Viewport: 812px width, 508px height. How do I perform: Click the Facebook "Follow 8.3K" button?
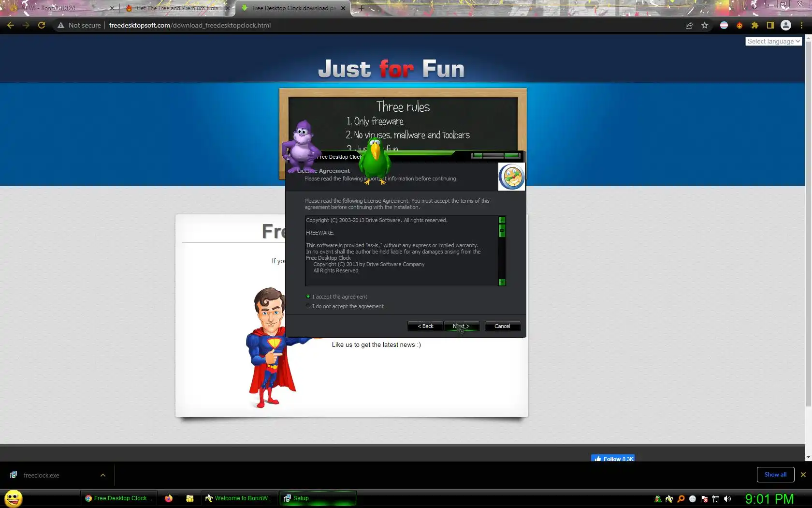click(x=613, y=459)
